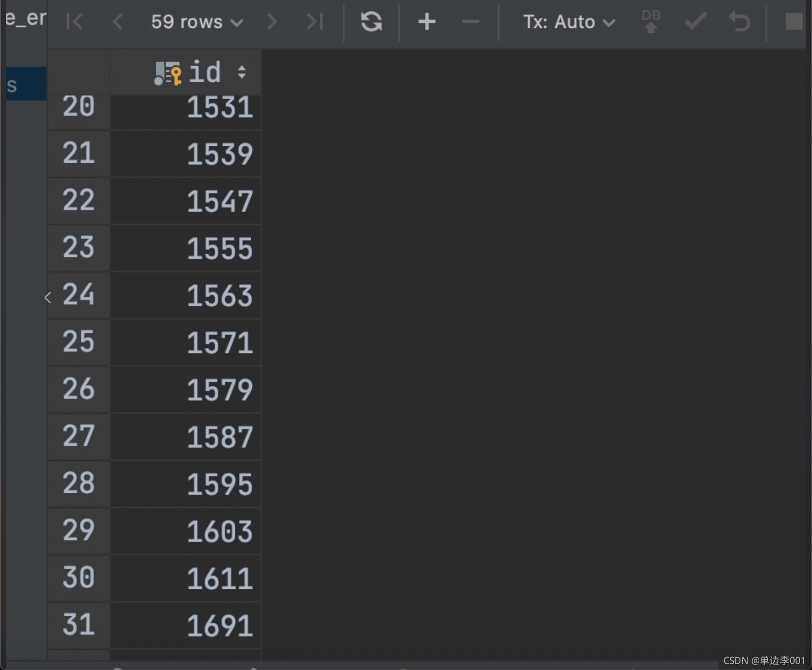
Task: Select row number 29
Action: click(79, 531)
